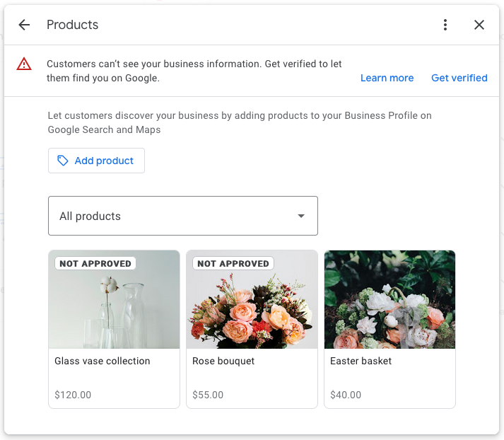The image size is (504, 440).
Task: Select the Rose bouquet product name
Action: pos(223,361)
